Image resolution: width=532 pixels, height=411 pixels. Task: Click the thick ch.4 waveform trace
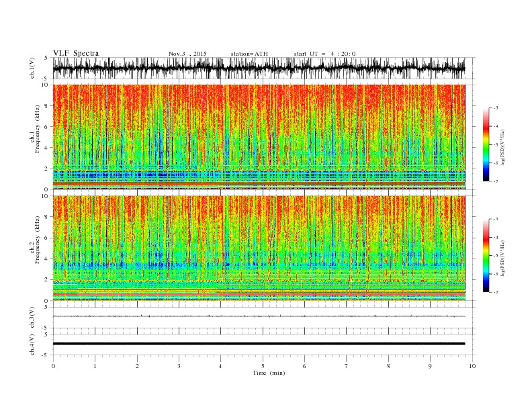pyautogui.click(x=259, y=344)
